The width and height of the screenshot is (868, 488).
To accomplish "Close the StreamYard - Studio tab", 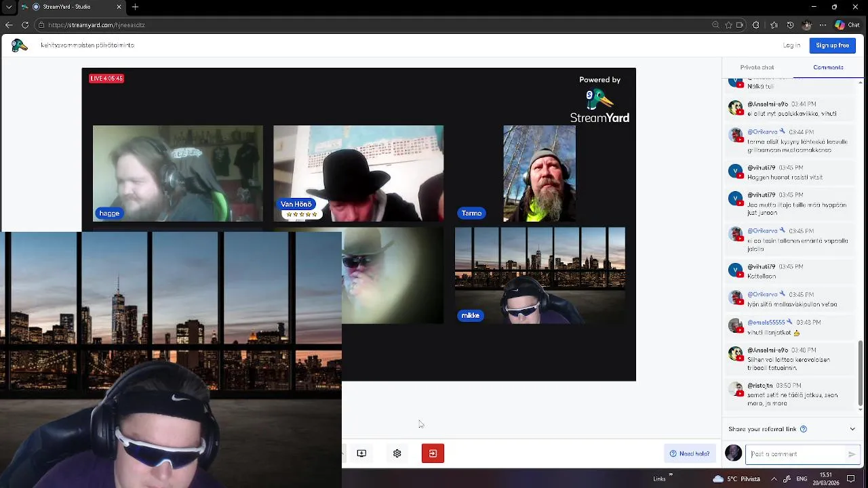I will click(x=119, y=7).
